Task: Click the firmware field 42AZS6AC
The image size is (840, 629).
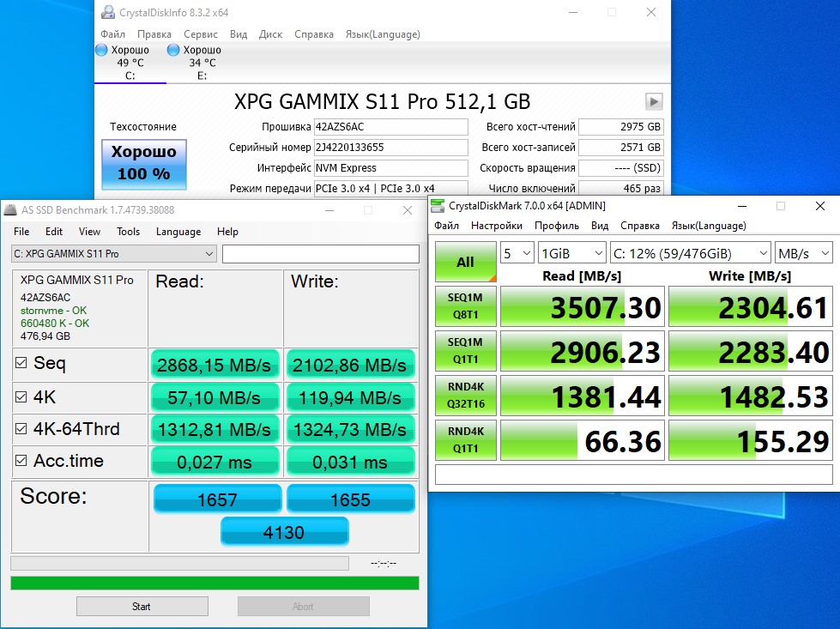Action: tap(390, 127)
